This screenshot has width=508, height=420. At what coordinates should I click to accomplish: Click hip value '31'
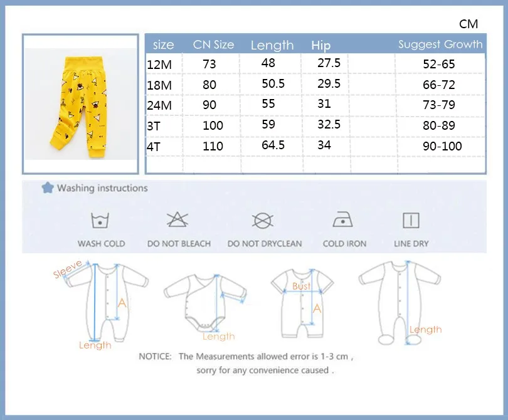[x=324, y=103]
